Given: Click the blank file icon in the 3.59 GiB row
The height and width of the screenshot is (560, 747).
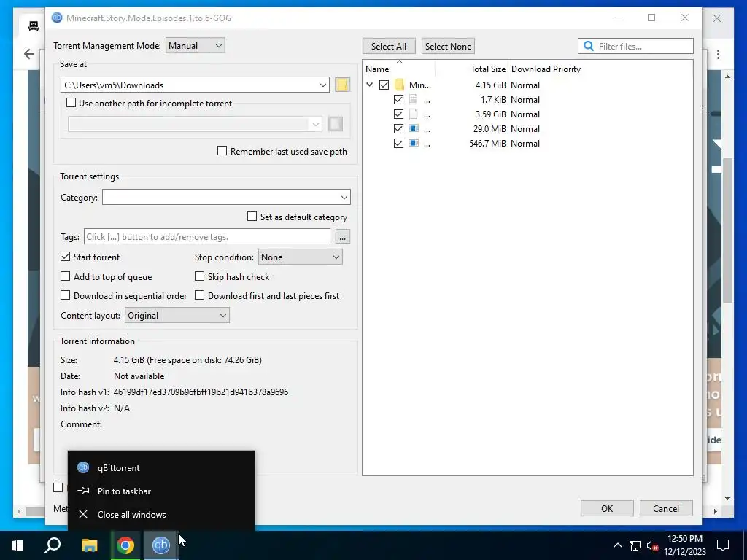Looking at the screenshot, I should pyautogui.click(x=413, y=114).
